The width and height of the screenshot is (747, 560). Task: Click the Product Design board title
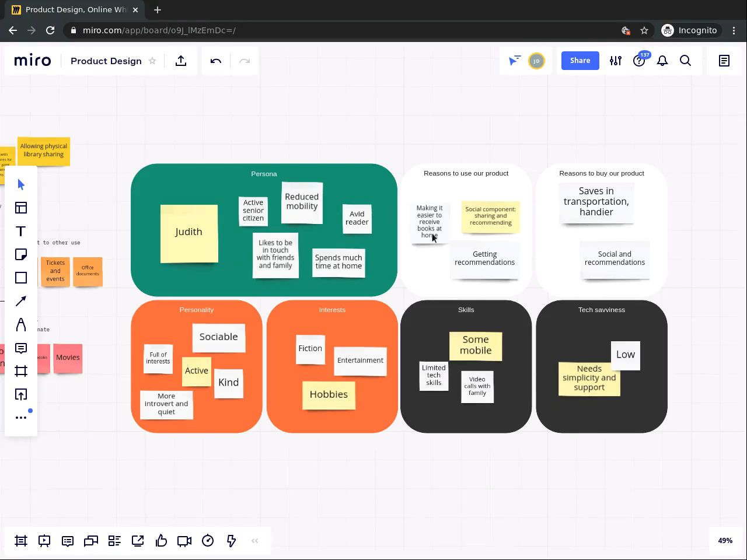coord(106,61)
